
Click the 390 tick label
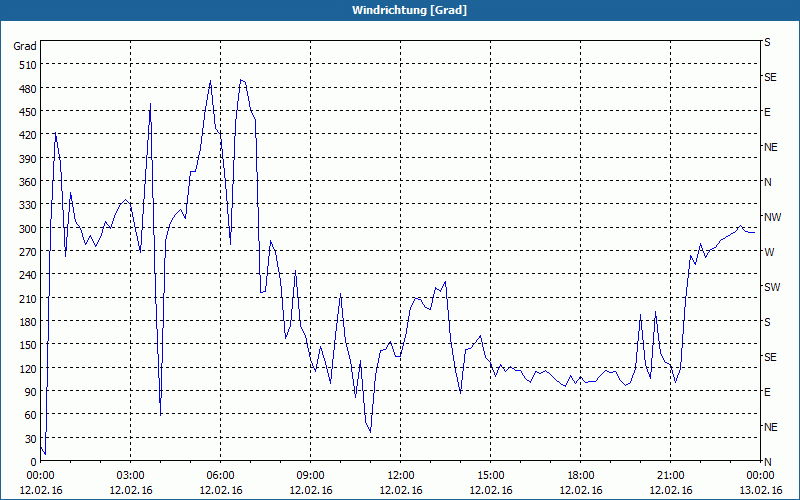click(28, 159)
